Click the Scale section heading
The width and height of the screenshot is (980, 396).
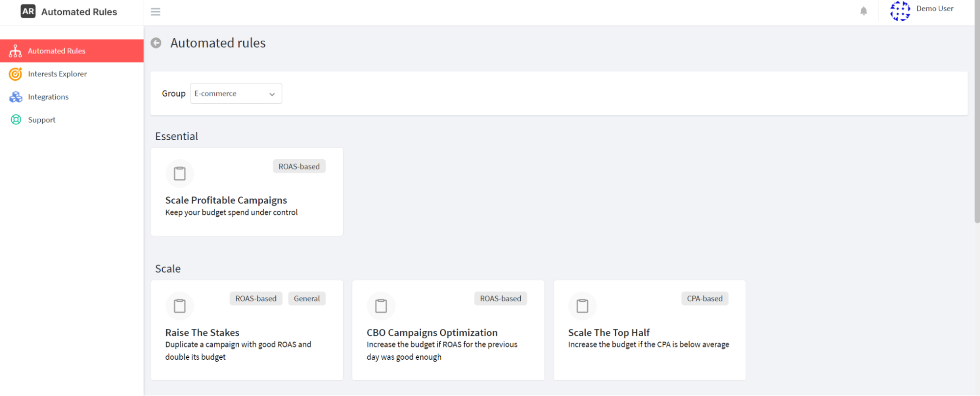click(168, 269)
